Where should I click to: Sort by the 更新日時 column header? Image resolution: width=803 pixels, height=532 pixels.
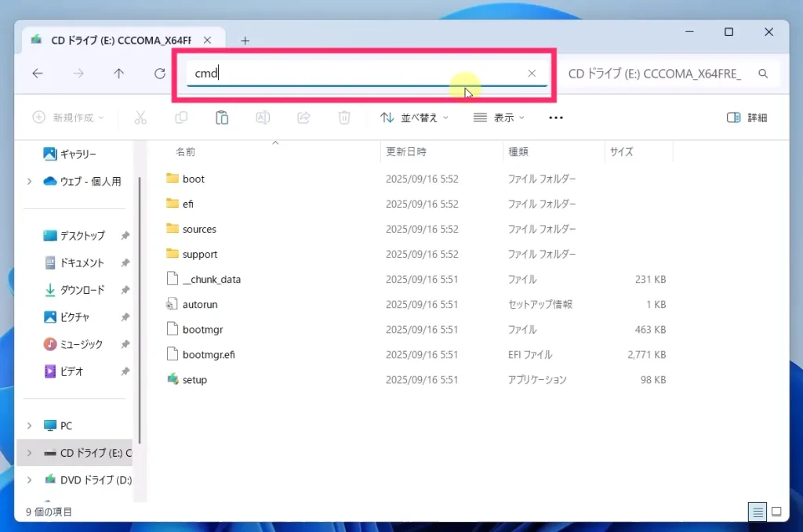click(x=405, y=152)
